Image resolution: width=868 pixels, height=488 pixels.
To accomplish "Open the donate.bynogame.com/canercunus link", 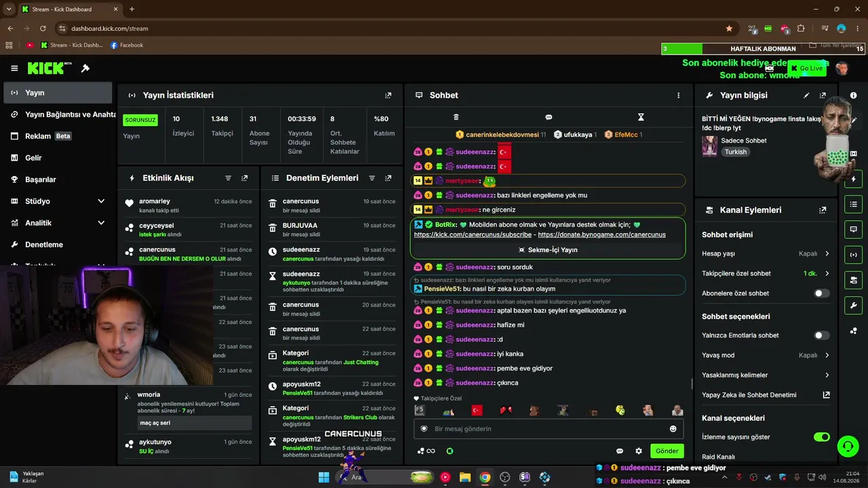I will [x=601, y=235].
